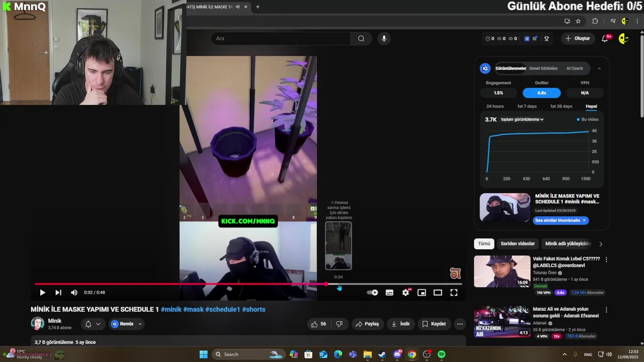Image resolution: width=644 pixels, height=362 pixels.
Task: Select the Genel Görünüm tab
Action: coord(543,68)
